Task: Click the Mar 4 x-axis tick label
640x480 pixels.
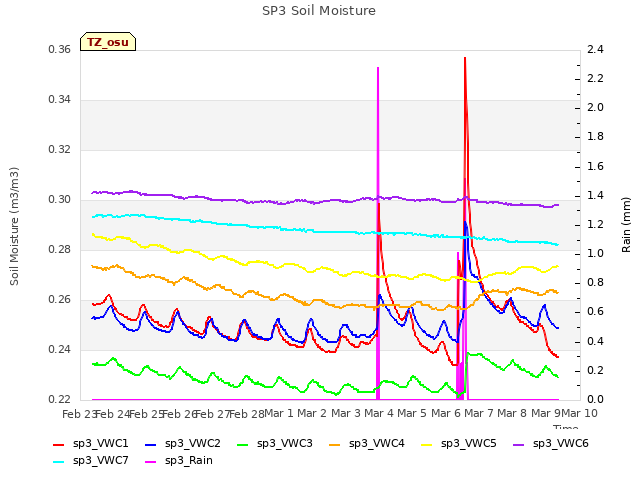Action: (x=379, y=413)
